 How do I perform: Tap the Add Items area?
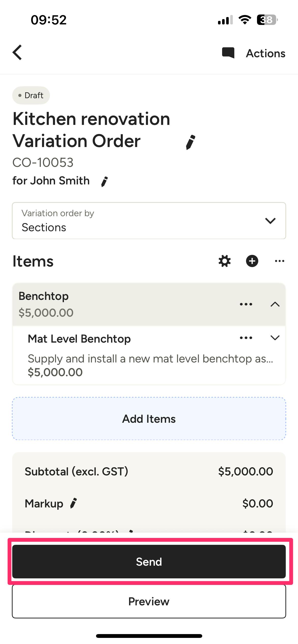149,419
